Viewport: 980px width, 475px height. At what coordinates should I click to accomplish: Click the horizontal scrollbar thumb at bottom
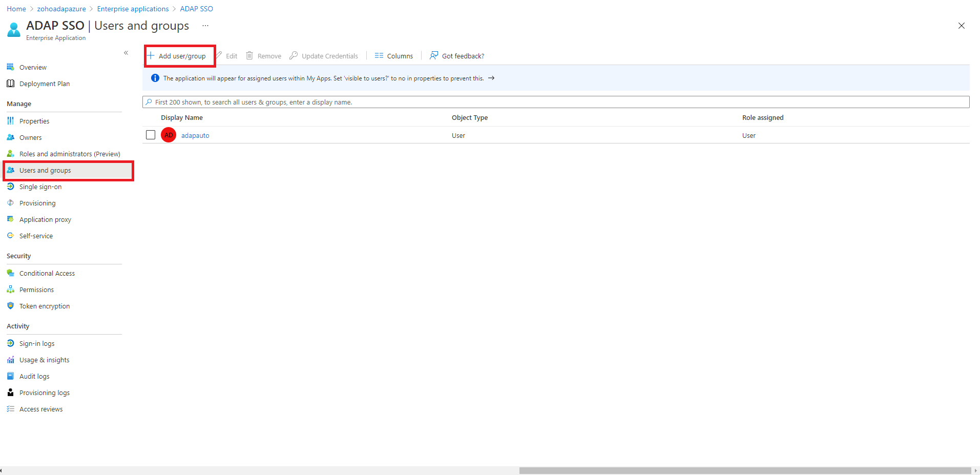(x=745, y=470)
